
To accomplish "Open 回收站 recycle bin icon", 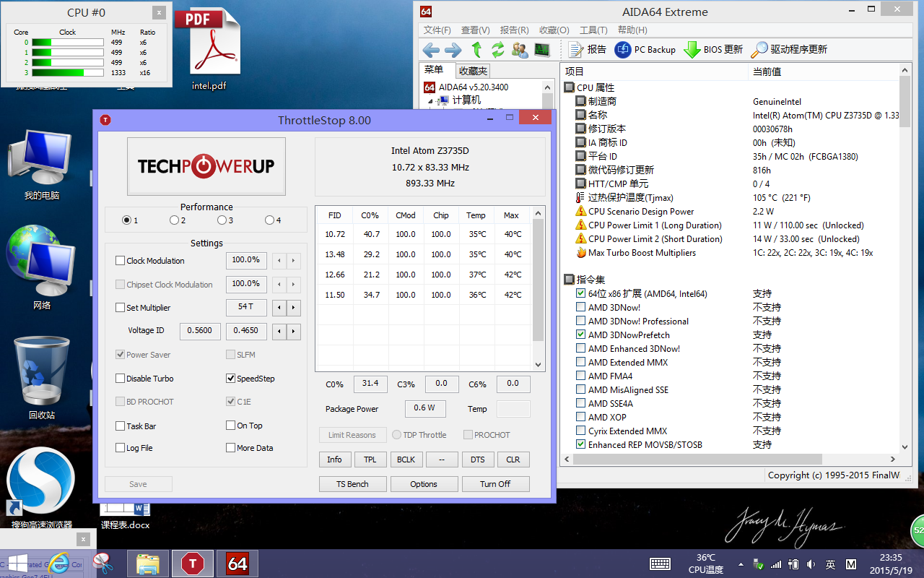I will [x=42, y=378].
